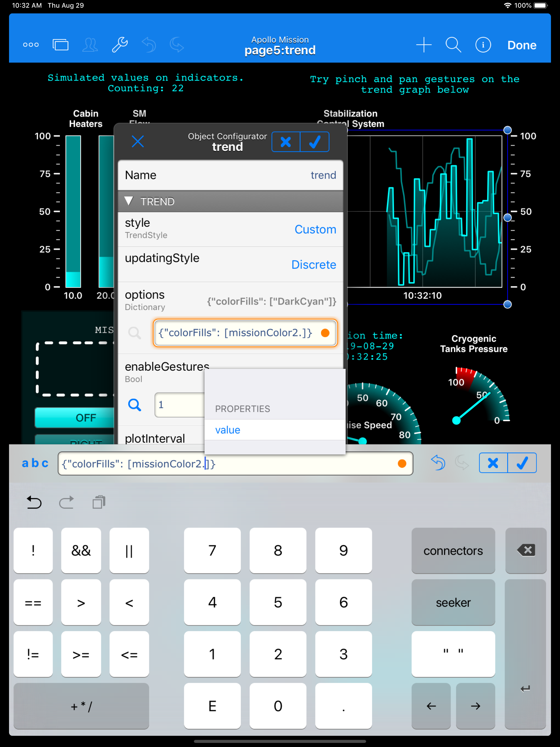The width and height of the screenshot is (560, 747).
Task: Tap the || operator key
Action: click(129, 551)
